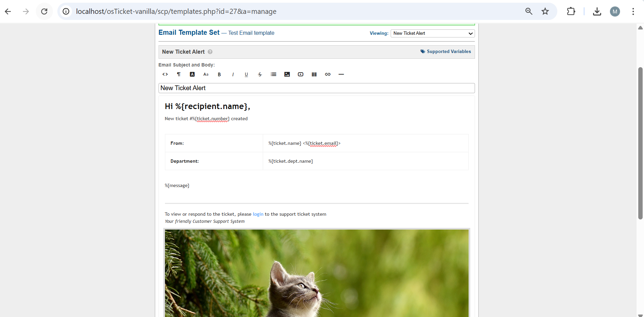644x317 pixels.
Task: Open the list formatting tool
Action: 273,74
